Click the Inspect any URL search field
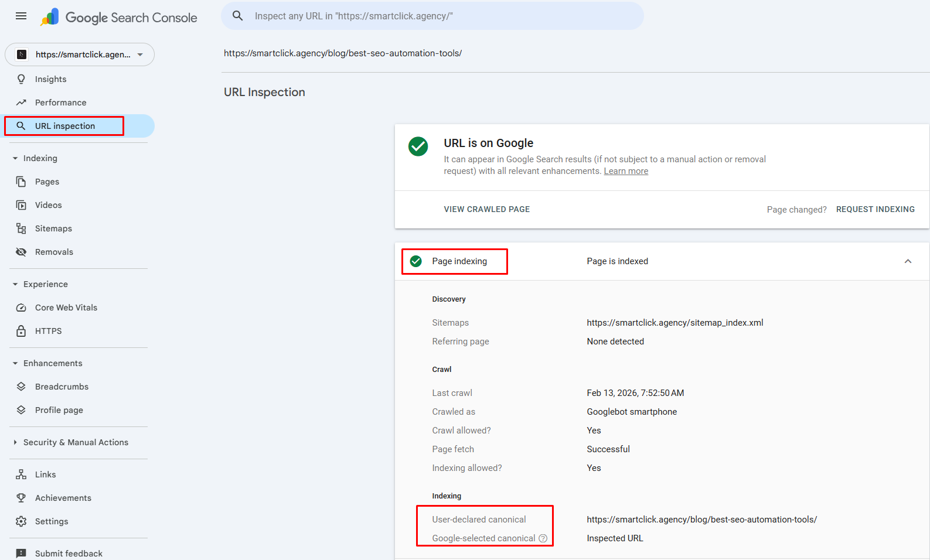The width and height of the screenshot is (930, 560). 432,16
